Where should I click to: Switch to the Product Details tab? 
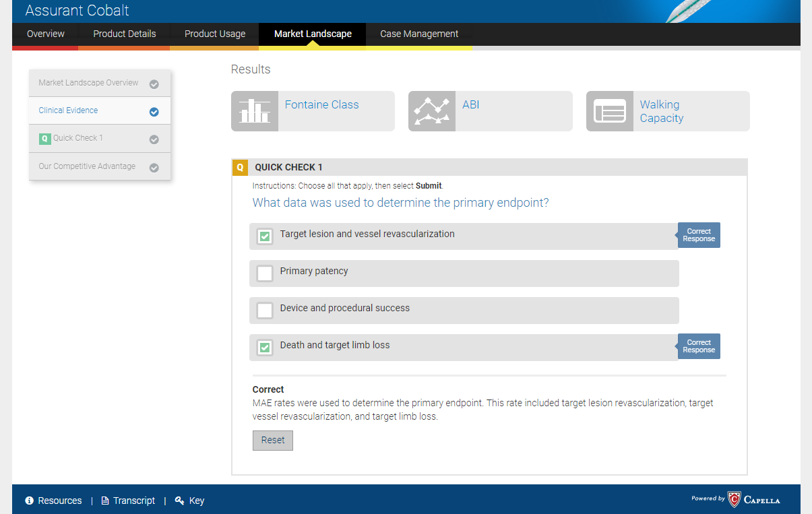click(124, 34)
